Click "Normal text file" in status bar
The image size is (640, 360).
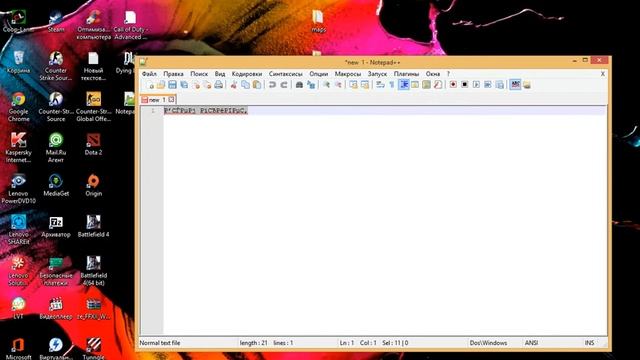(160, 343)
